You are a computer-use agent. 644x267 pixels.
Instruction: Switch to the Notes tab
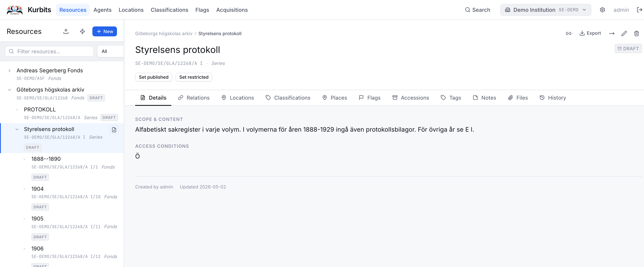pos(484,98)
